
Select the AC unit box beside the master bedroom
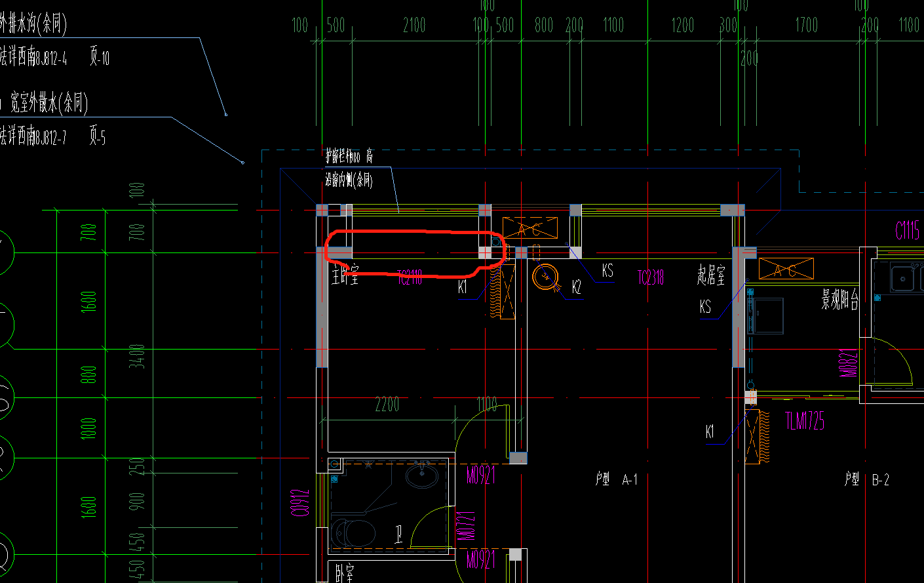[x=530, y=228]
